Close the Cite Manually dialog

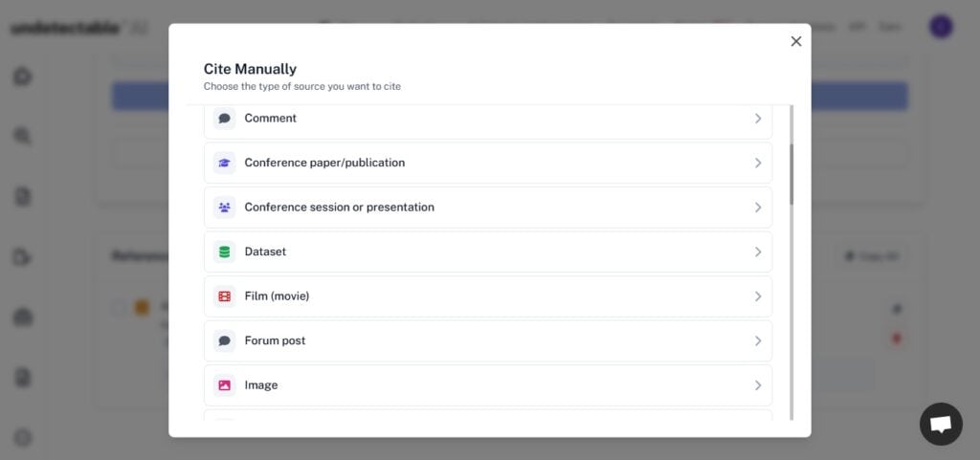point(795,41)
